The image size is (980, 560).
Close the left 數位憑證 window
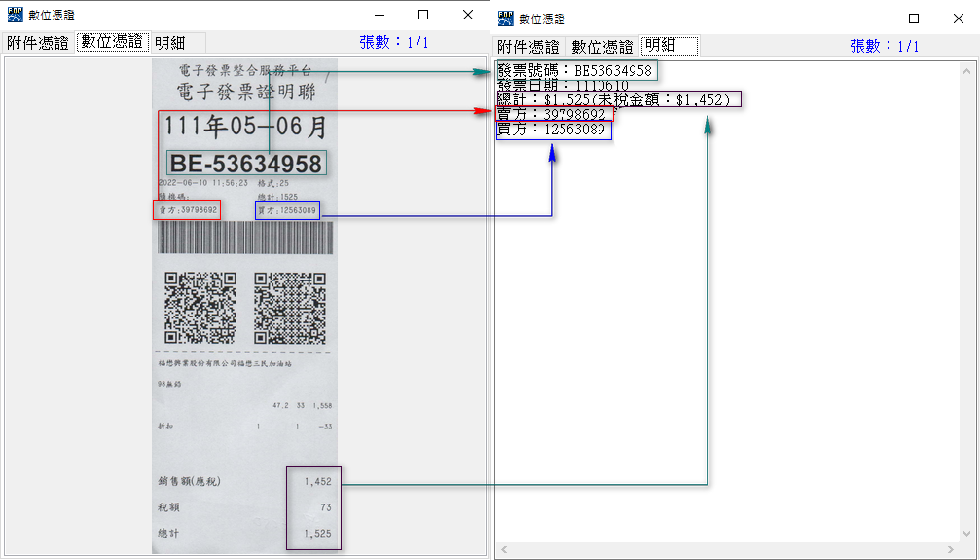coord(467,15)
